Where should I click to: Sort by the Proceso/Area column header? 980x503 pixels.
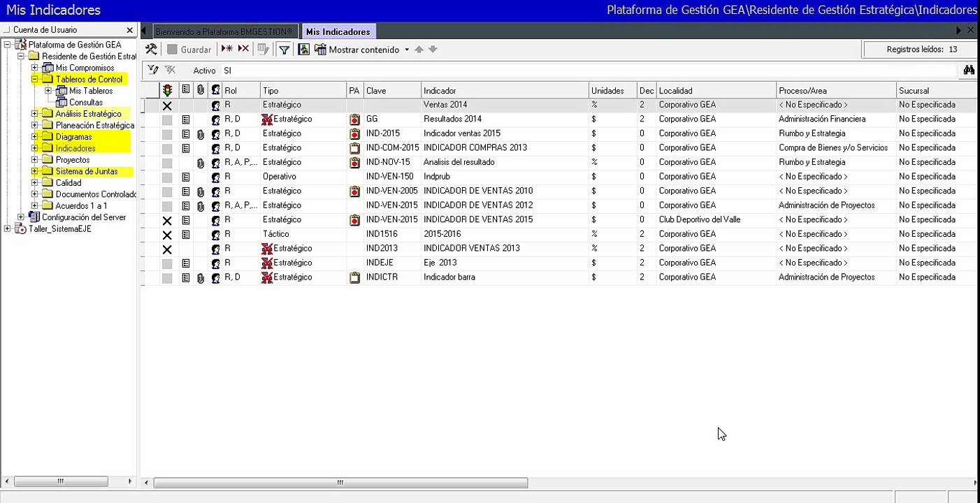click(836, 91)
